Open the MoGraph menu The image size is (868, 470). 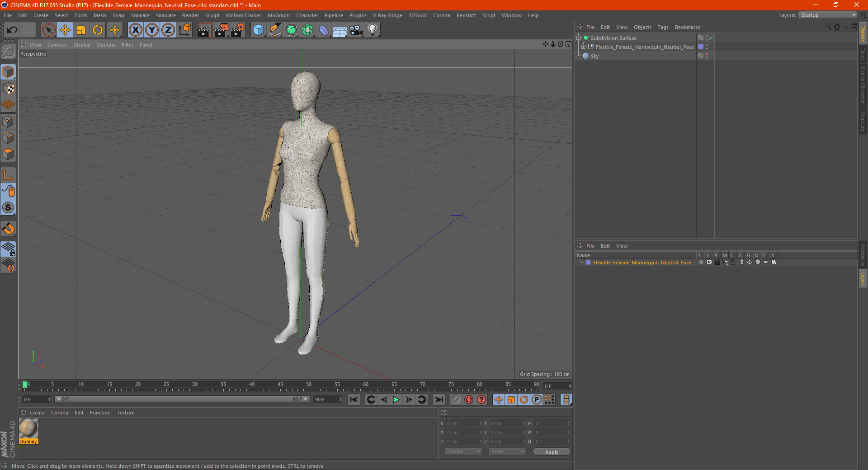pos(278,15)
